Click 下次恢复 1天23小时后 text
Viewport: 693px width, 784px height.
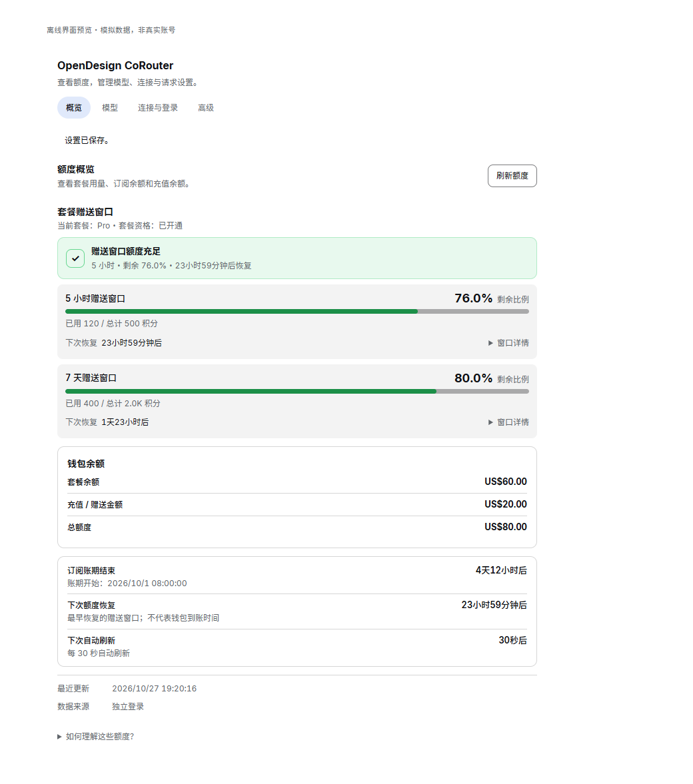107,422
